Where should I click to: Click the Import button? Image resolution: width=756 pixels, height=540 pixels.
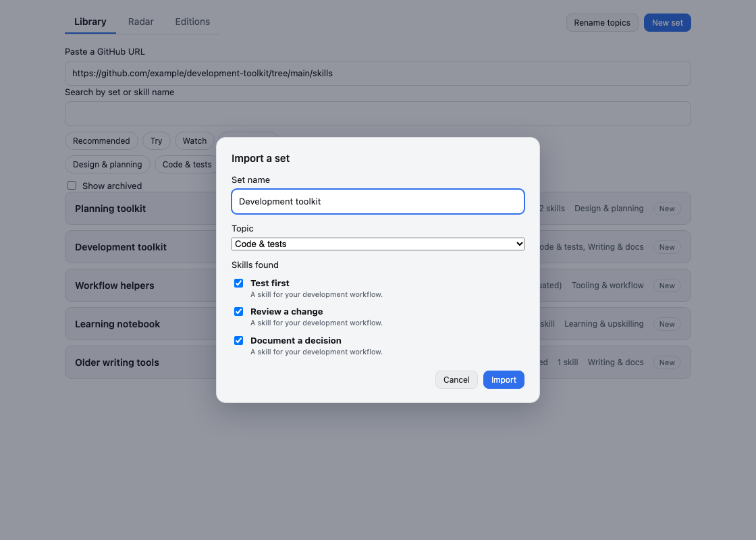point(504,380)
